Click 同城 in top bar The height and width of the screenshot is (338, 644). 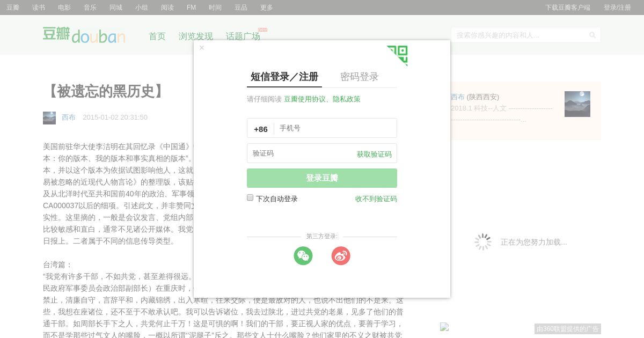116,8
